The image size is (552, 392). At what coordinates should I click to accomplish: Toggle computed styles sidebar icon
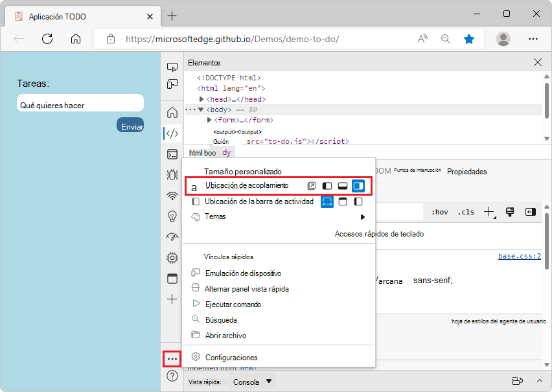tap(530, 212)
